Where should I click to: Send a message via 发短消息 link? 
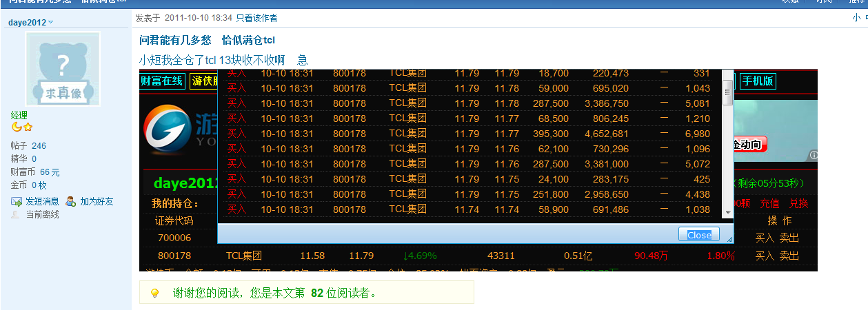[42, 202]
